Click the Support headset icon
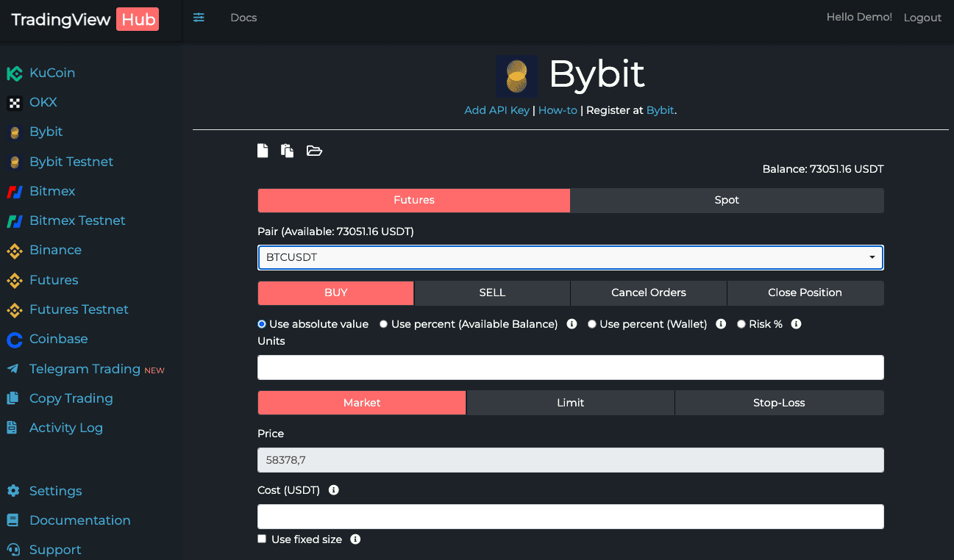Screen dimensions: 954x560 (13, 550)
